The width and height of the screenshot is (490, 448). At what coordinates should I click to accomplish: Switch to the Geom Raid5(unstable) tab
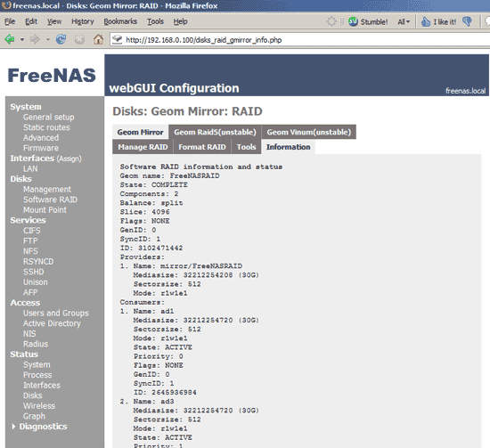[215, 132]
